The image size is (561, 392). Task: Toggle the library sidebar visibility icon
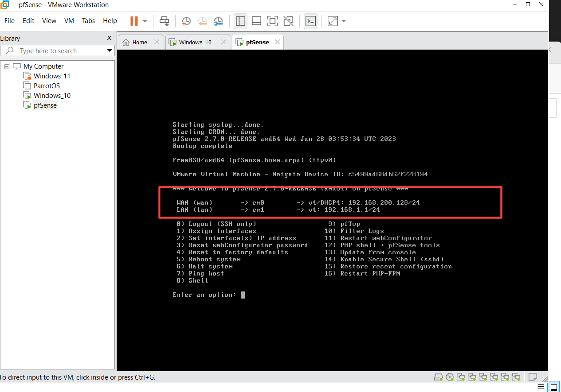tap(241, 21)
